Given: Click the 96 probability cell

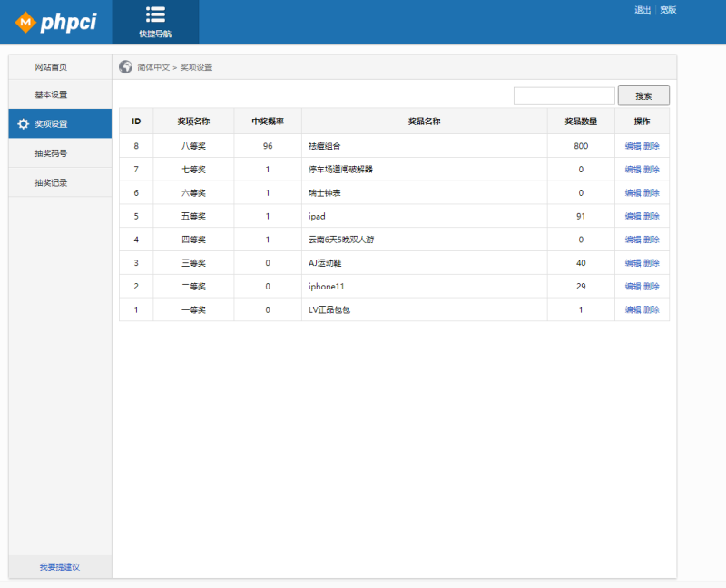Looking at the screenshot, I should tap(268, 146).
